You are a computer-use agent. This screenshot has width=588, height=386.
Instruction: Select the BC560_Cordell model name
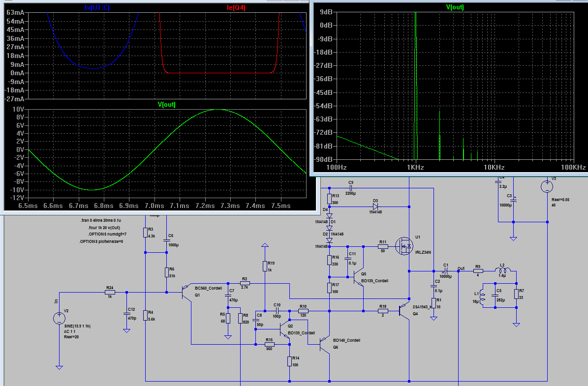tap(208, 288)
